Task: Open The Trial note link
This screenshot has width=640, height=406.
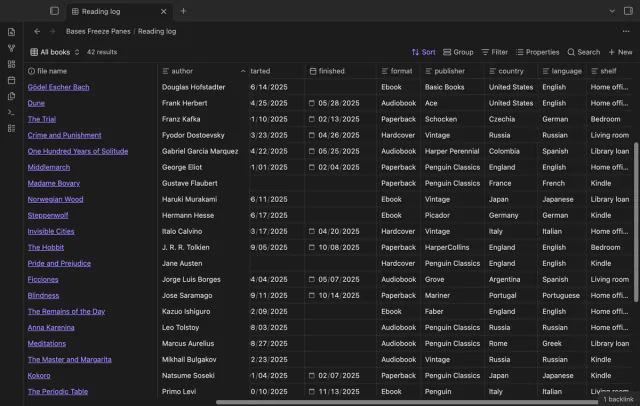Action: (42, 119)
